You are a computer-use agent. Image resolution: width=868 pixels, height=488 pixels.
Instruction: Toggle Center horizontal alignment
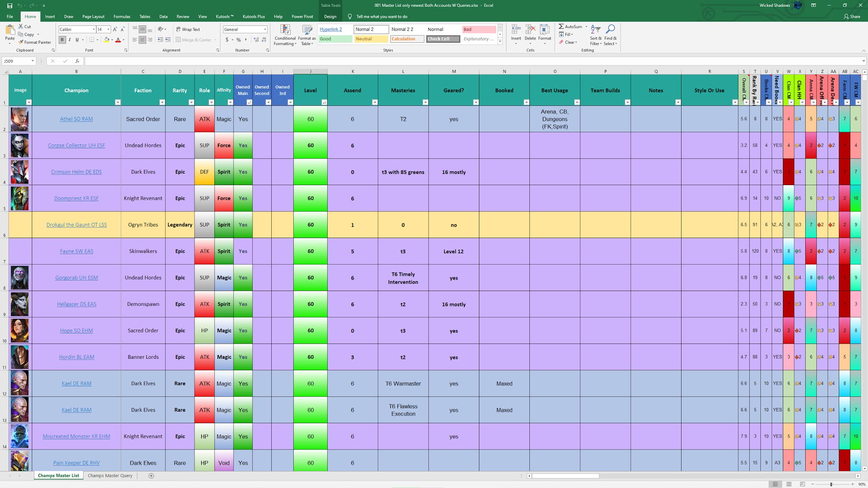coord(142,40)
